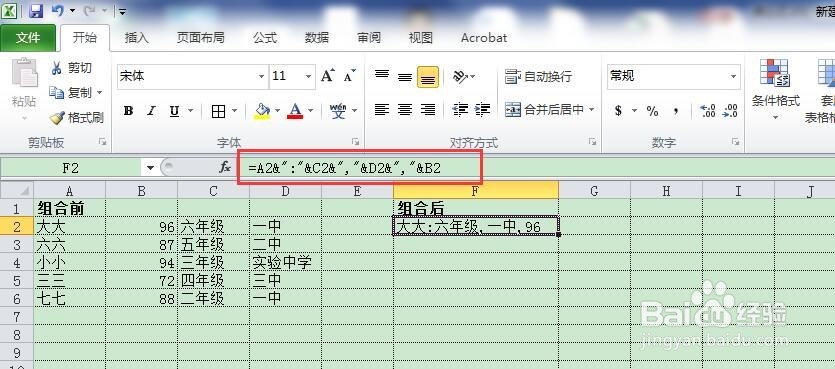Click the 文 phonetic guide icon
This screenshot has height=369, width=835.
tap(338, 111)
